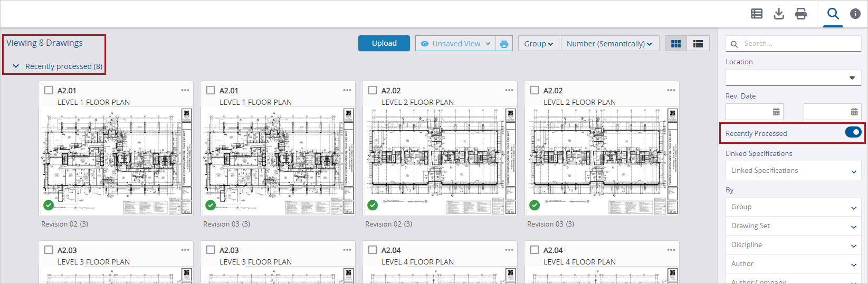Click magnifier icon in the search box
Image resolution: width=868 pixels, height=284 pixels.
734,44
